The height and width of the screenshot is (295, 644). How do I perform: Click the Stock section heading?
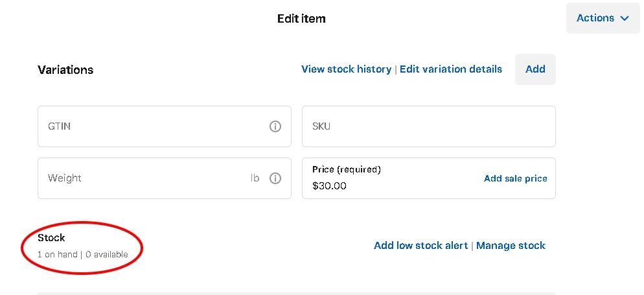coord(51,238)
